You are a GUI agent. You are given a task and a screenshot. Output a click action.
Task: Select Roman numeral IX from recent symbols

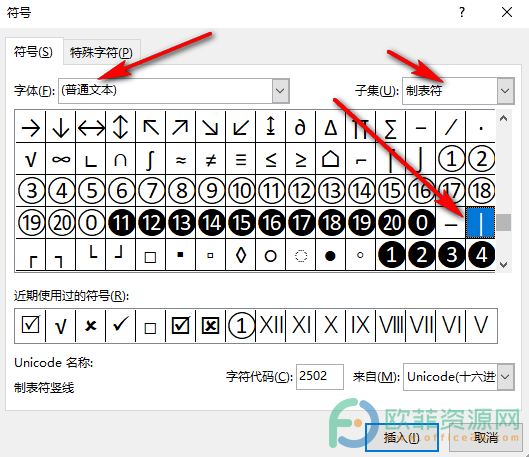pos(361,326)
